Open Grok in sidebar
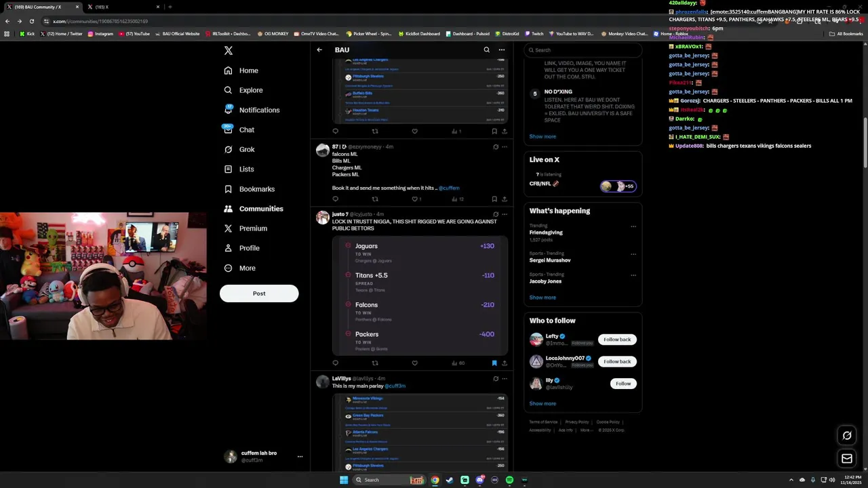 pos(239,149)
